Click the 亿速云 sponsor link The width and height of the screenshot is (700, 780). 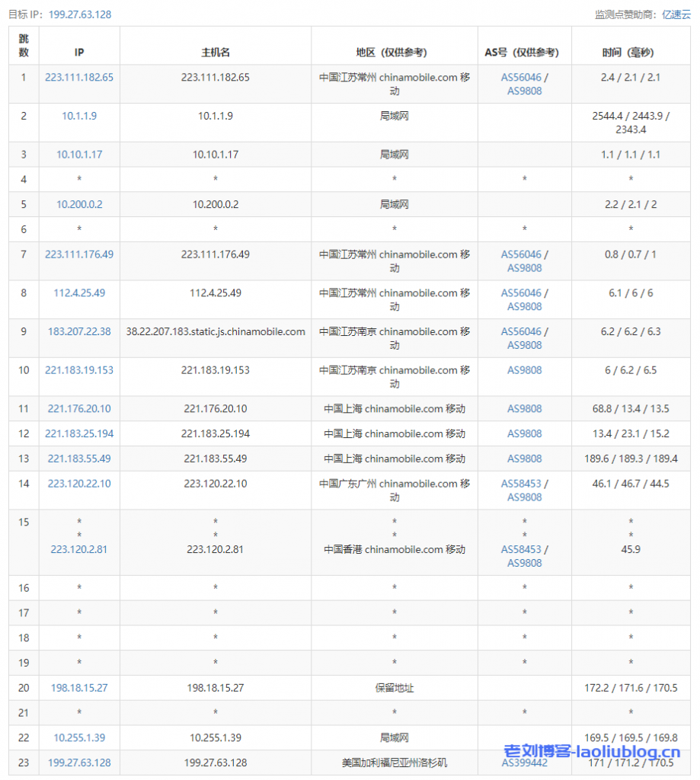(x=676, y=14)
